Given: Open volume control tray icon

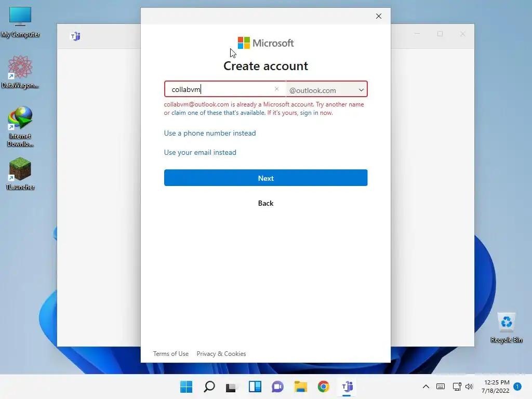Looking at the screenshot, I should tap(469, 387).
